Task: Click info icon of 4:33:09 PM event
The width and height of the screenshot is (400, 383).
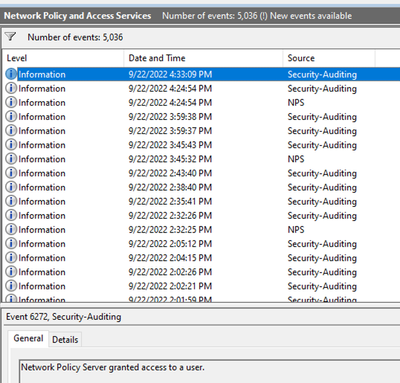Action: coord(11,74)
